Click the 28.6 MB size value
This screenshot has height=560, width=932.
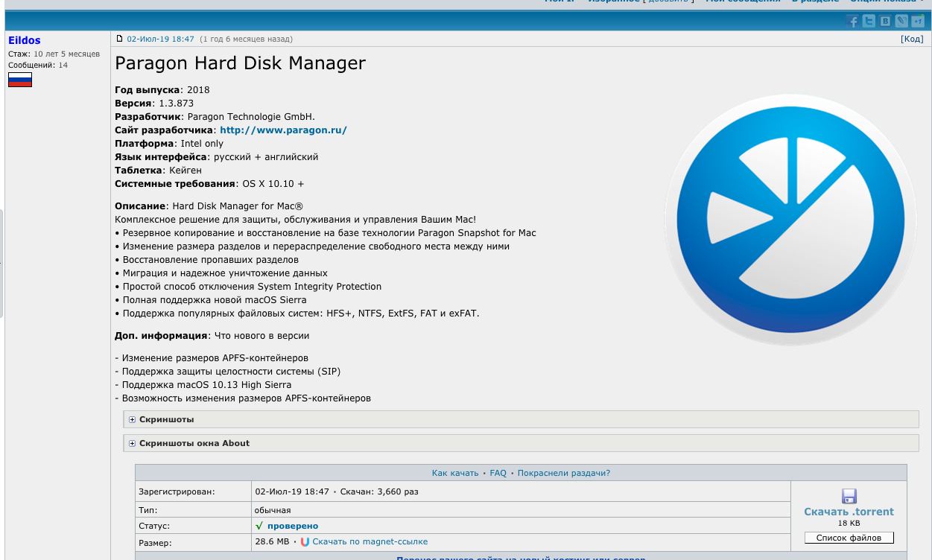pyautogui.click(x=272, y=541)
